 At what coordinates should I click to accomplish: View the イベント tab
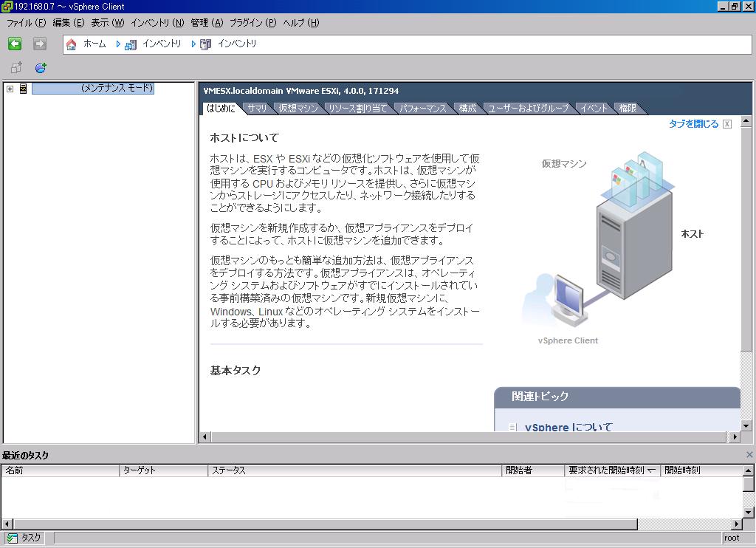[594, 108]
